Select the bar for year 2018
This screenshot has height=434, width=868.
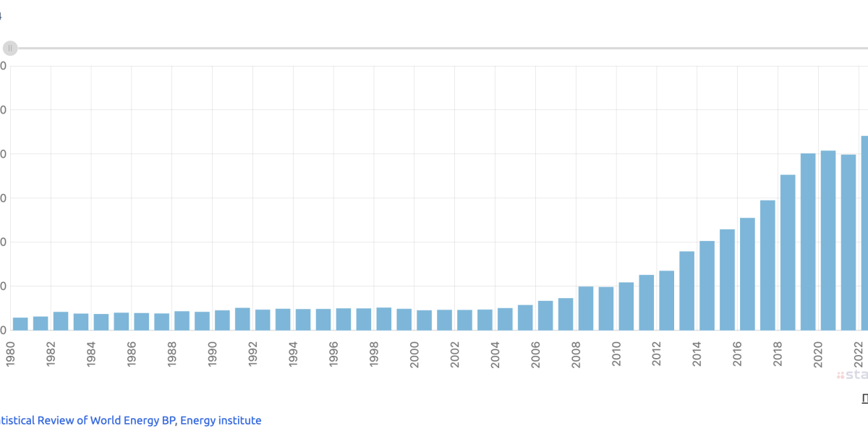point(788,252)
